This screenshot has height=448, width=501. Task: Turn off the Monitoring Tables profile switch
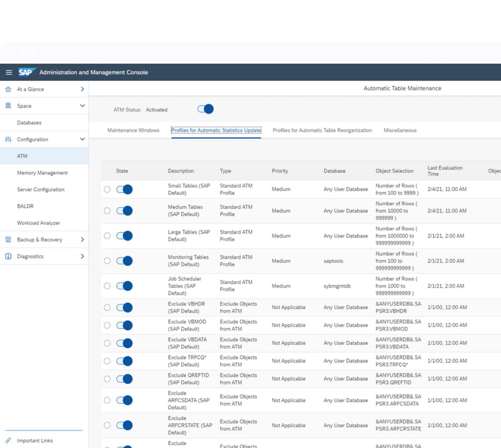pos(124,261)
